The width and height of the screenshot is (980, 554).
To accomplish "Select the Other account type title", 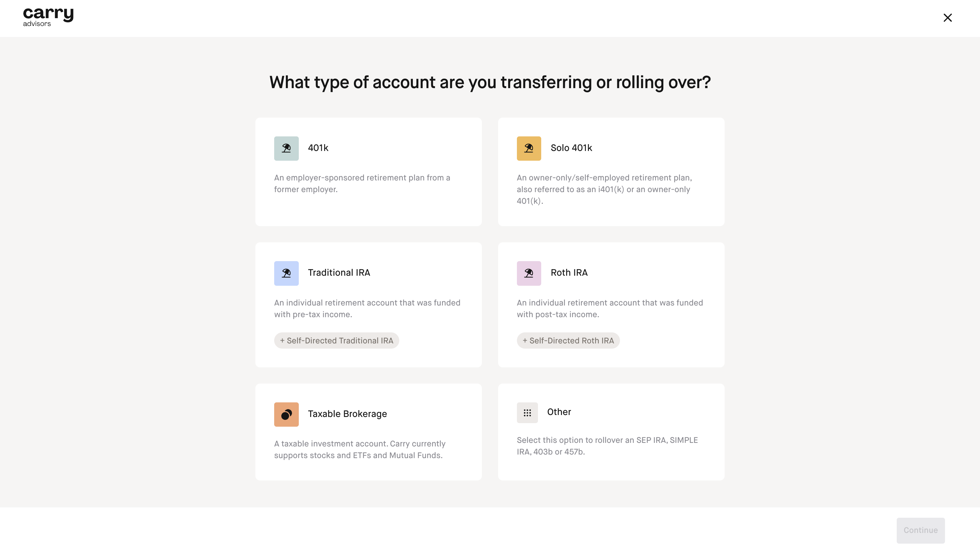I will 559,412.
